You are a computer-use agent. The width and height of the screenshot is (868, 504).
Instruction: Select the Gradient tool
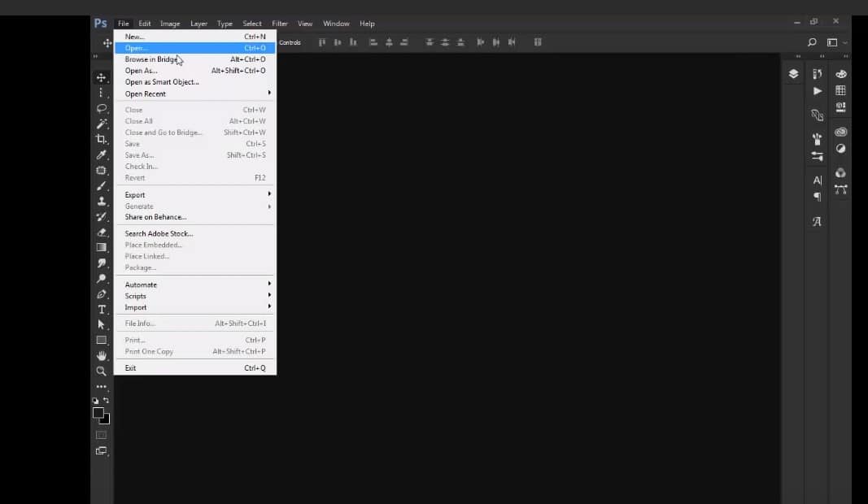[102, 247]
